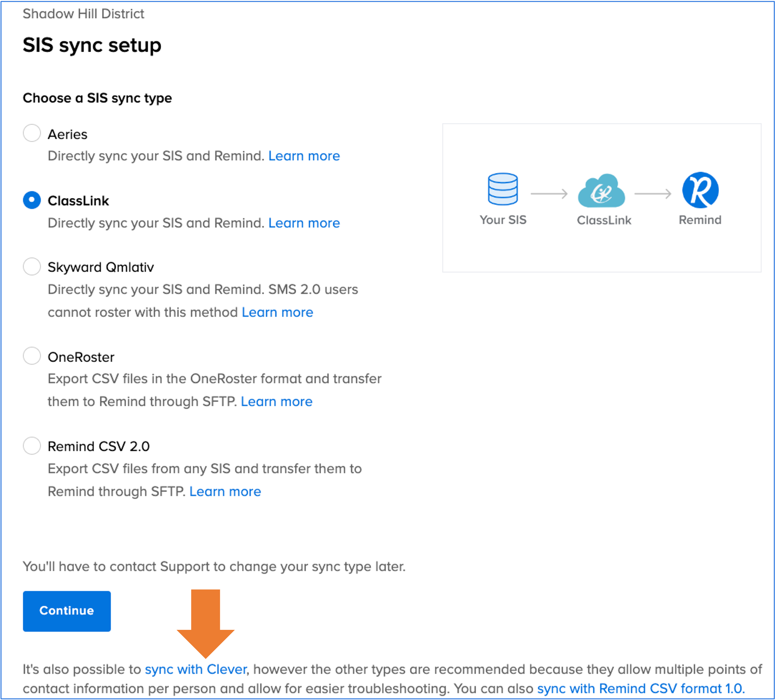Image resolution: width=775 pixels, height=700 pixels.
Task: Open sync with Remind CSV format 1.0 link
Action: click(641, 689)
